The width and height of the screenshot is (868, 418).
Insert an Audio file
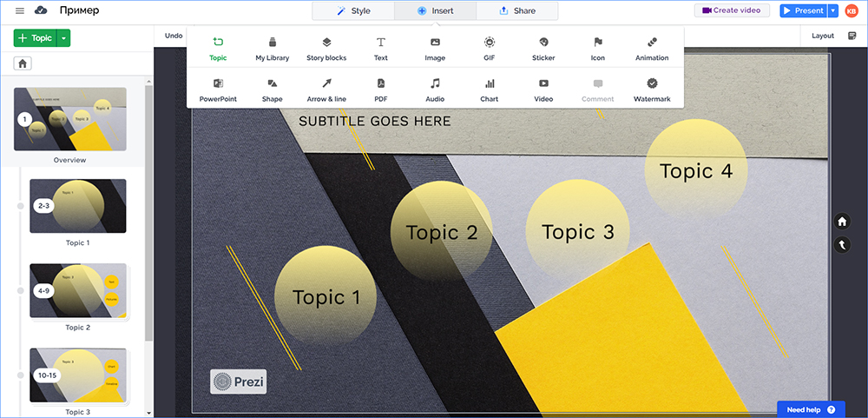pyautogui.click(x=435, y=90)
